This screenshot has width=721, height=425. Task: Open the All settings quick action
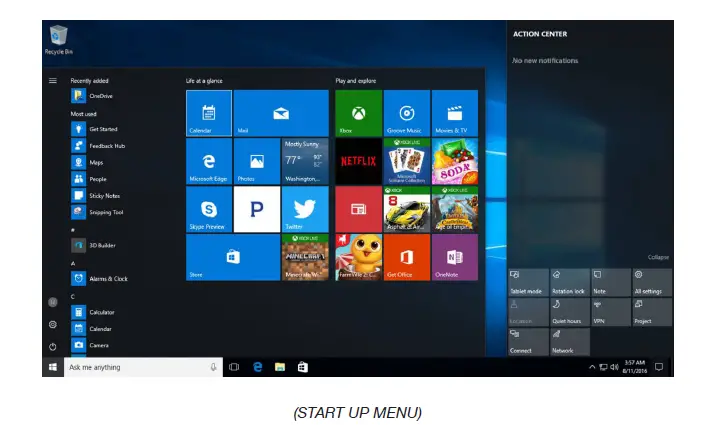pos(652,282)
